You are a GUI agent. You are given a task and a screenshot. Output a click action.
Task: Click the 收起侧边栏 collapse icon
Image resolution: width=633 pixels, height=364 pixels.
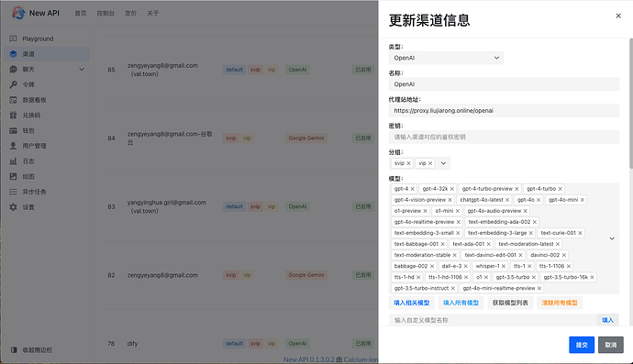(14, 350)
